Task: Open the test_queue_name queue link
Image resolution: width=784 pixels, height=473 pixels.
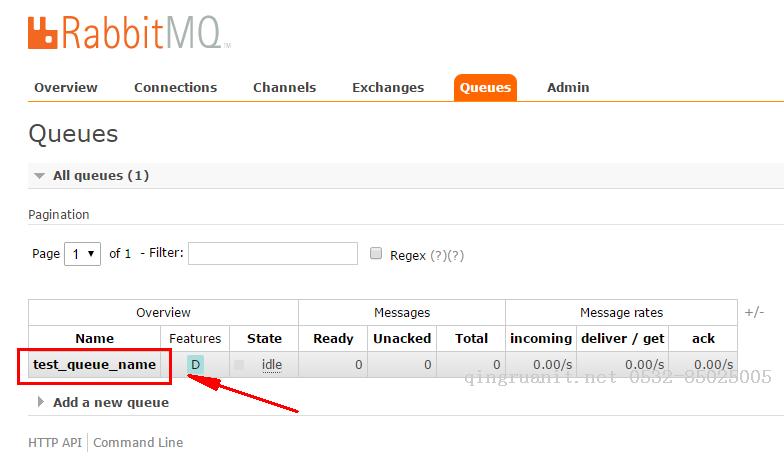Action: (94, 364)
